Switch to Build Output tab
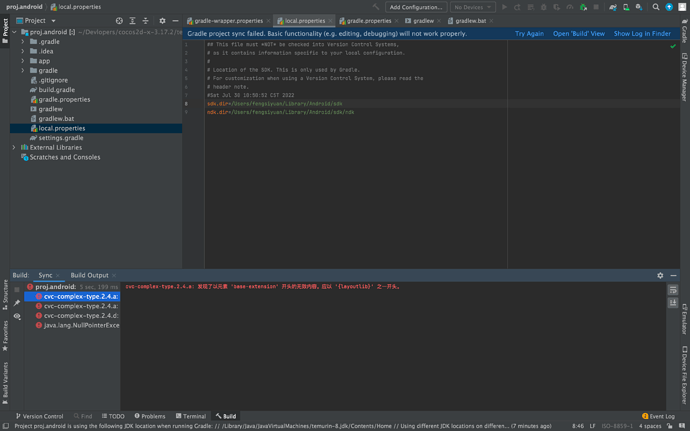 (89, 275)
